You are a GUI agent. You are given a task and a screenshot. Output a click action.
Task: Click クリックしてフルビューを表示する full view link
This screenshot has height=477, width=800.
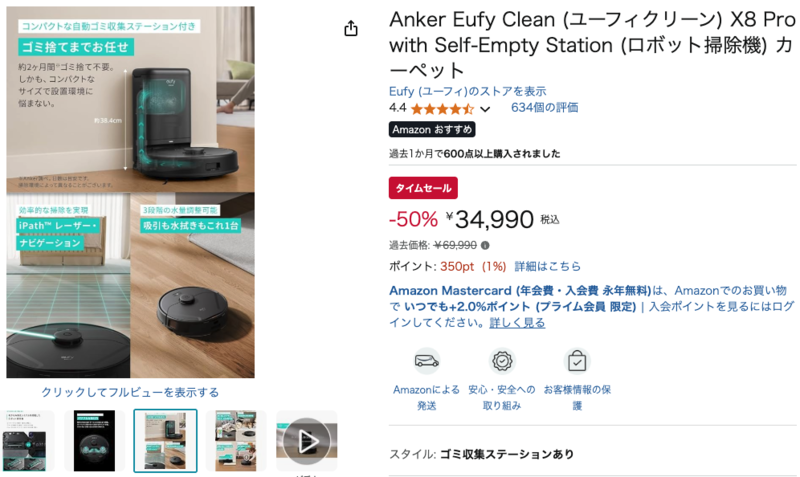click(x=130, y=392)
